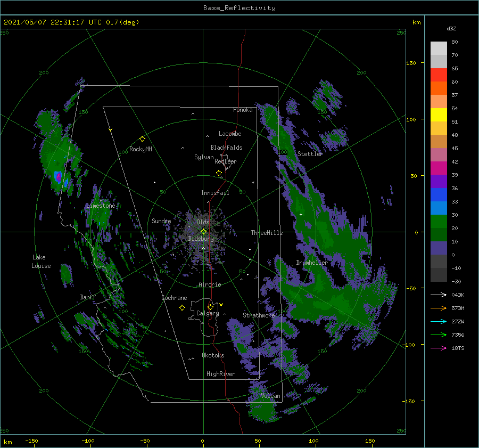Click the ThreeHills label
This screenshot has width=479, height=448.
(267, 233)
